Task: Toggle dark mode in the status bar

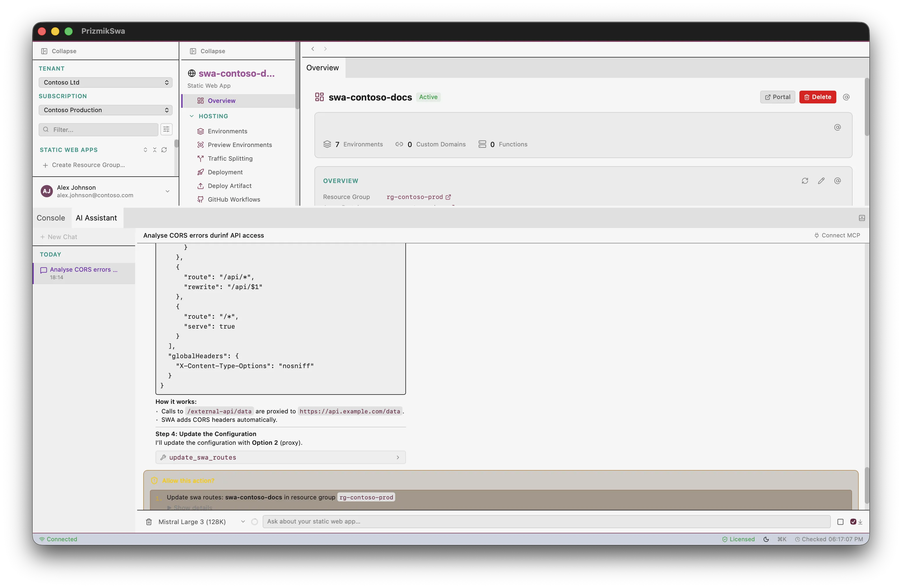Action: [x=766, y=539]
